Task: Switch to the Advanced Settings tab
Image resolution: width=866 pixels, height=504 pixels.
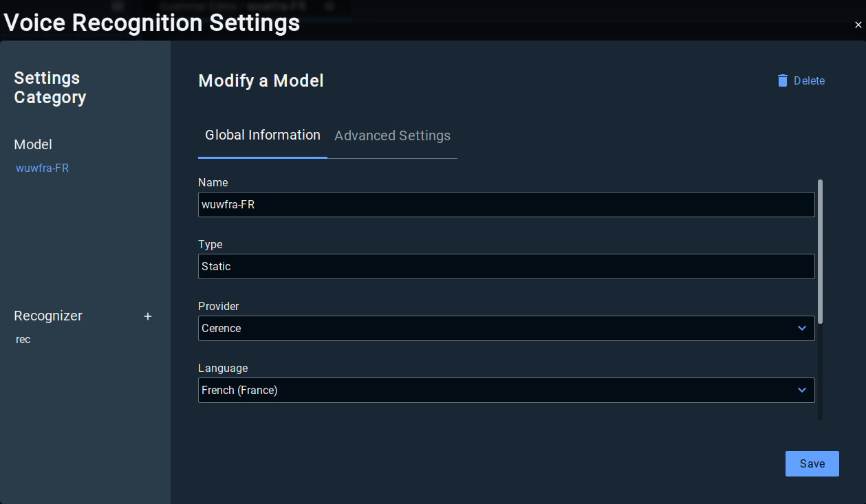Action: pos(392,135)
